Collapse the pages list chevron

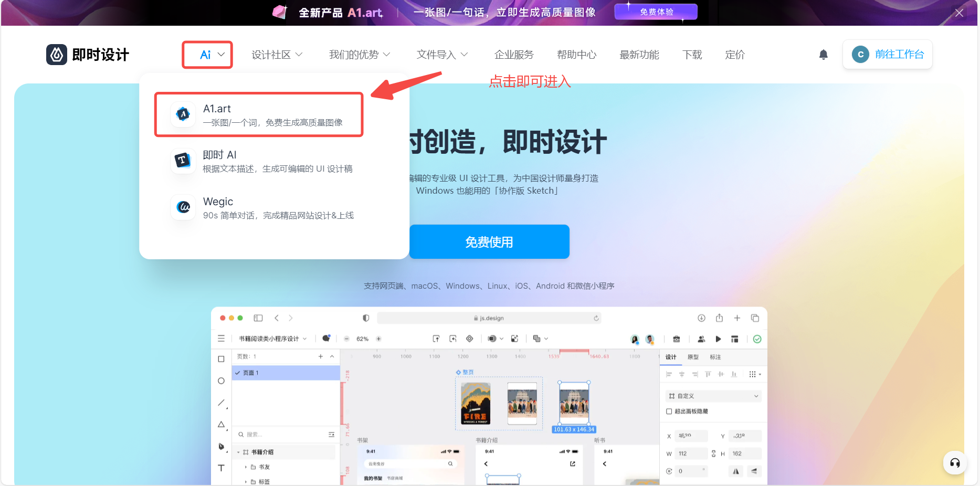[332, 356]
